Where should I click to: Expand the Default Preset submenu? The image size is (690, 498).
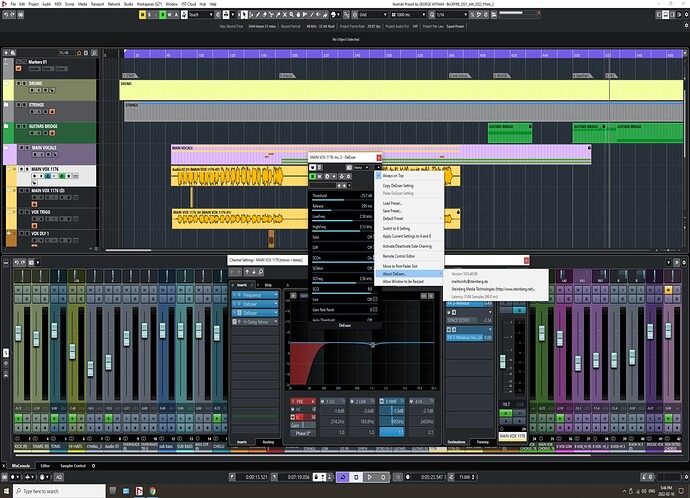(x=409, y=218)
